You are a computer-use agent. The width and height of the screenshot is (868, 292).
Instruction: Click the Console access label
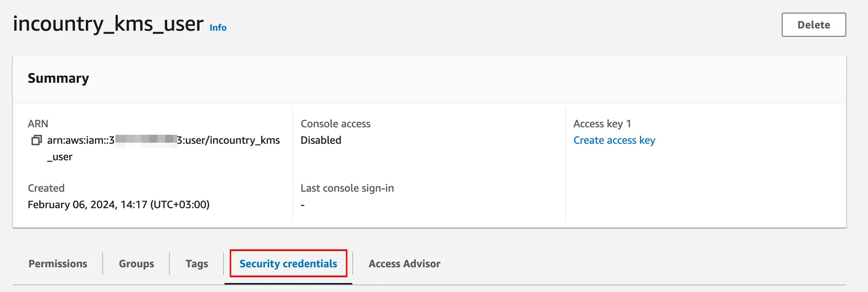point(335,124)
